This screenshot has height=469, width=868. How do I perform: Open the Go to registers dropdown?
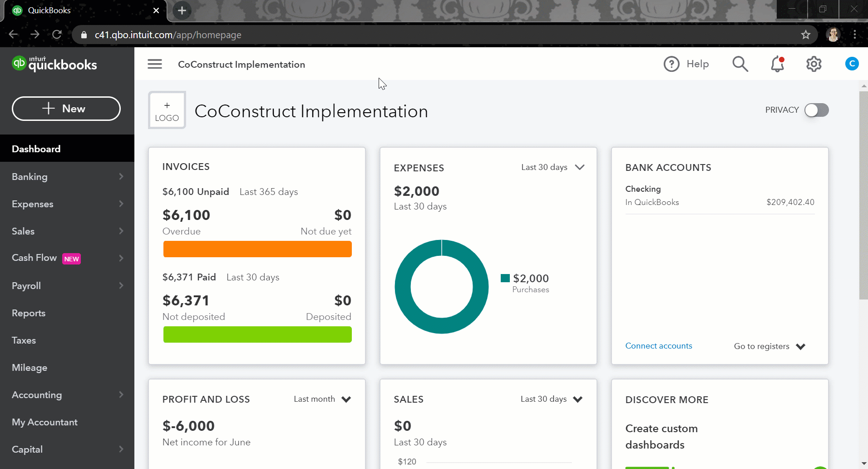click(769, 346)
